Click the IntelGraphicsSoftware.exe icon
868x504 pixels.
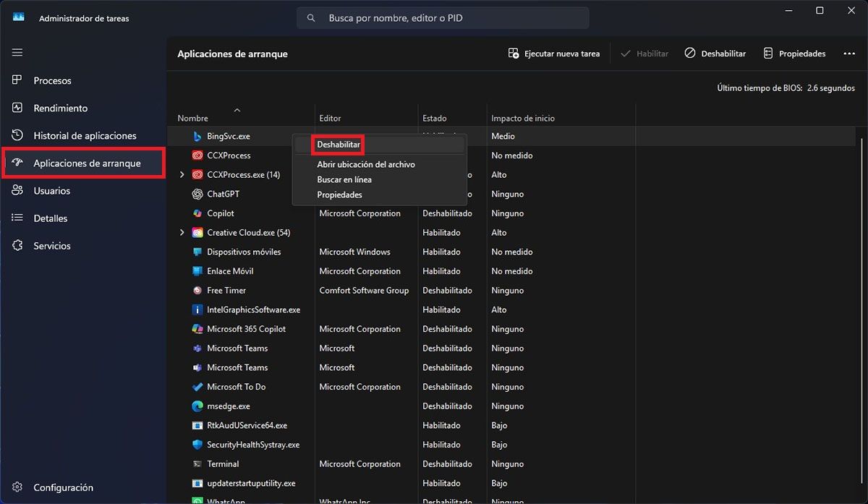(x=197, y=309)
